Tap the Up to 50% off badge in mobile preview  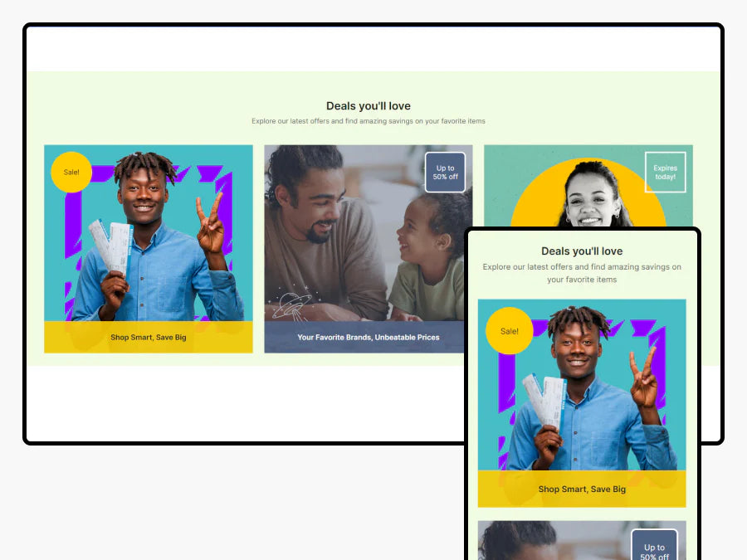click(x=654, y=548)
